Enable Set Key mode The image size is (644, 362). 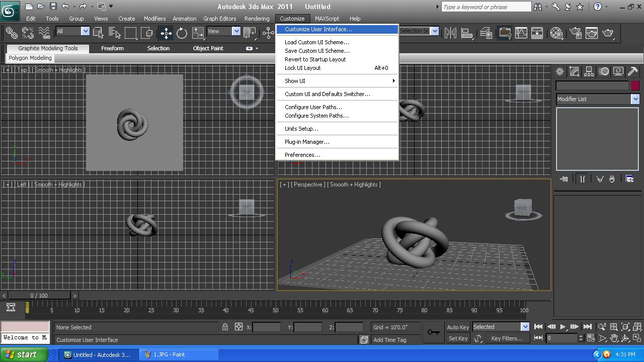(x=456, y=338)
